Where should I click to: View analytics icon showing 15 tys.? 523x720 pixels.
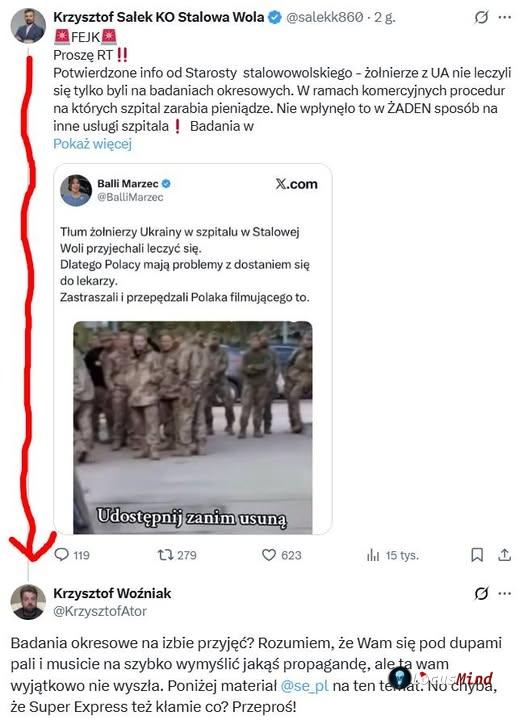pos(373,555)
